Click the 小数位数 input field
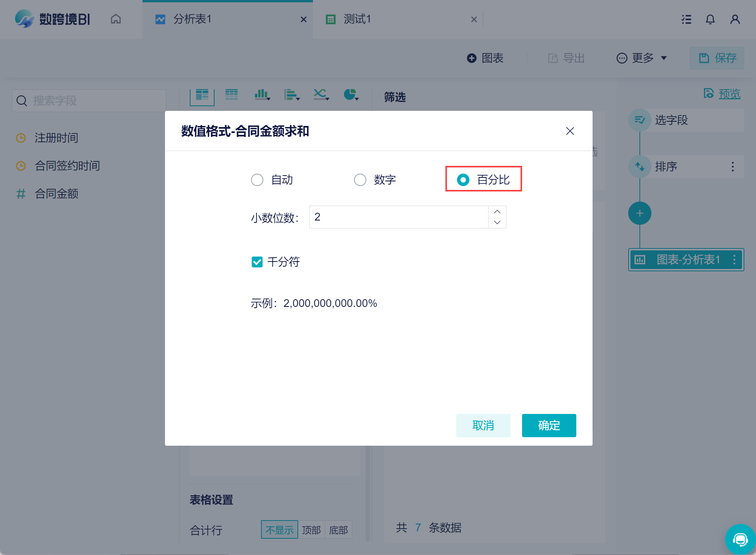 [x=398, y=217]
